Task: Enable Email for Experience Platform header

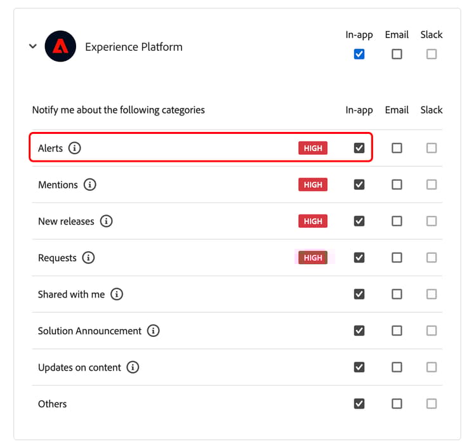Action: (397, 54)
